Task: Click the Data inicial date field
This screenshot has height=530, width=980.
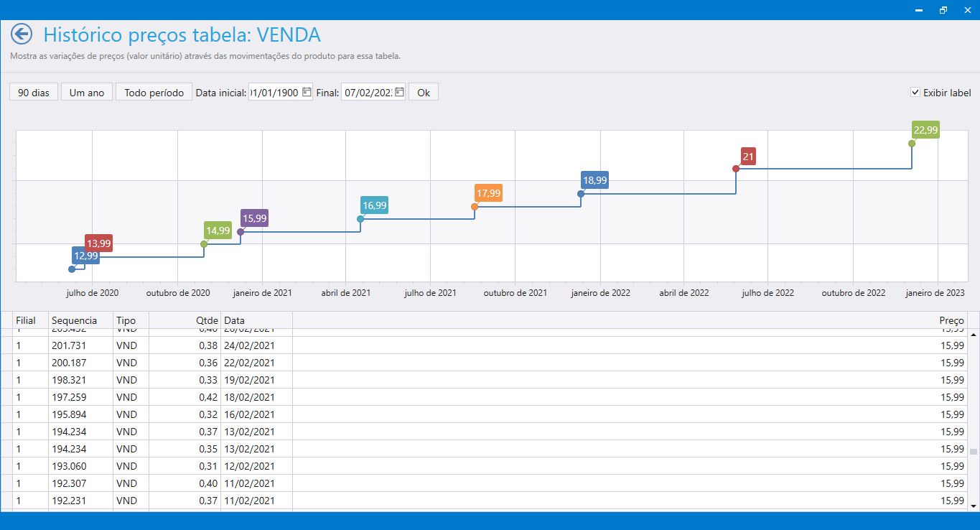Action: coord(274,93)
